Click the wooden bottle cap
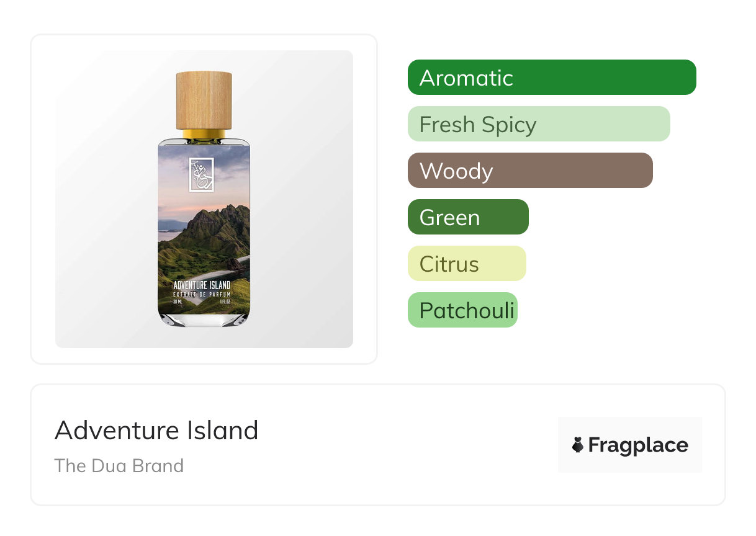Viewport: 756px width, 536px height. 204,100
